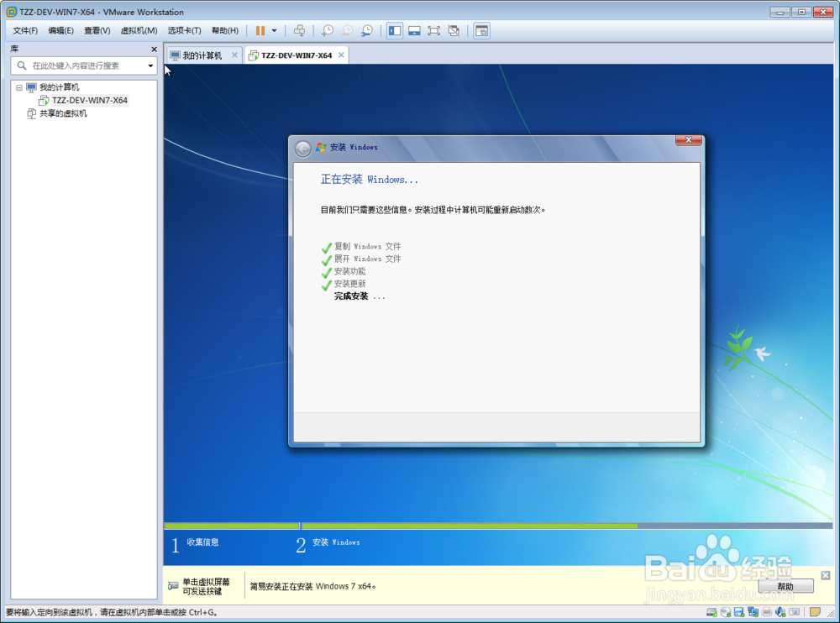Click the setup progress bar
Viewport: 840px width, 623px height.
498,526
